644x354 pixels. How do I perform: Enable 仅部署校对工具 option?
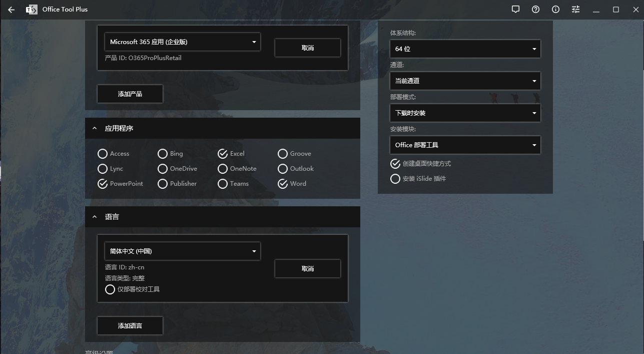point(110,289)
